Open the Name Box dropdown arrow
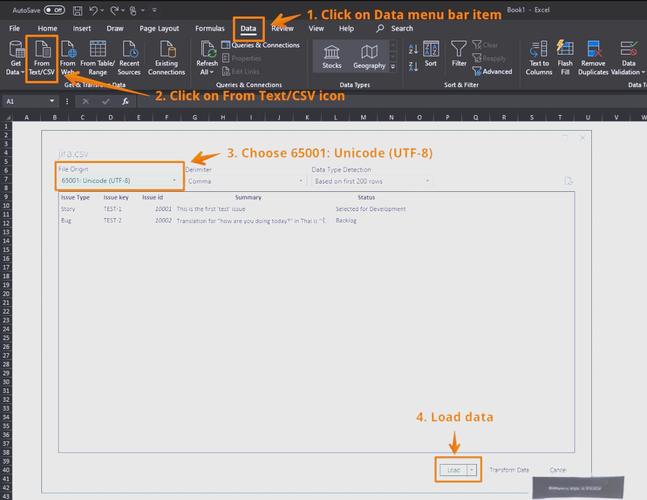This screenshot has height=500, width=647. point(52,101)
